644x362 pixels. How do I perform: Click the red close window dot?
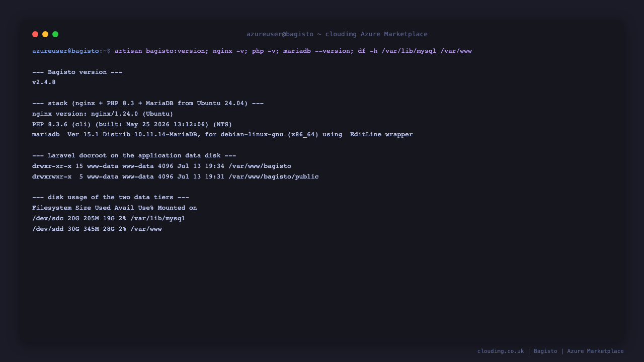click(x=35, y=34)
